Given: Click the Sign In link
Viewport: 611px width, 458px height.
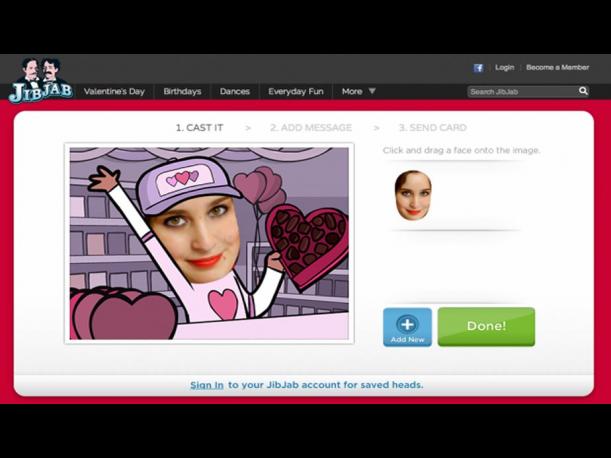Looking at the screenshot, I should pyautogui.click(x=207, y=385).
